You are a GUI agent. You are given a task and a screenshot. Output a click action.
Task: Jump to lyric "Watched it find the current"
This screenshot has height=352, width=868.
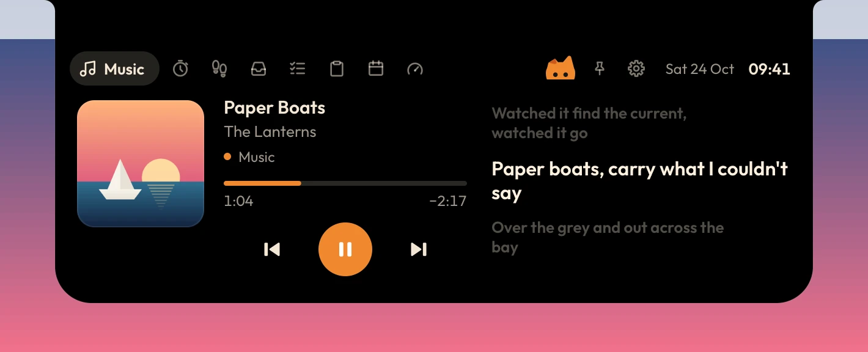click(x=589, y=123)
